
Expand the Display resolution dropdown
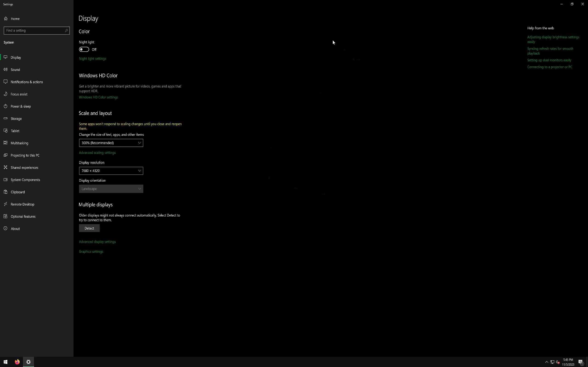pos(111,171)
